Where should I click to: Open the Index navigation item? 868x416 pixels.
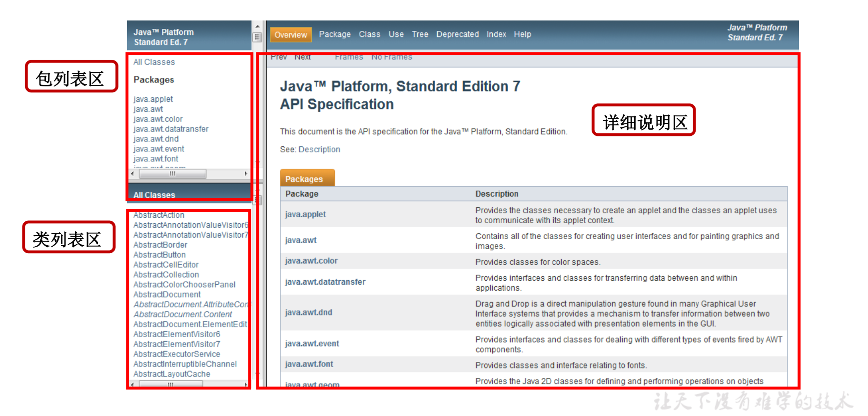(x=496, y=34)
